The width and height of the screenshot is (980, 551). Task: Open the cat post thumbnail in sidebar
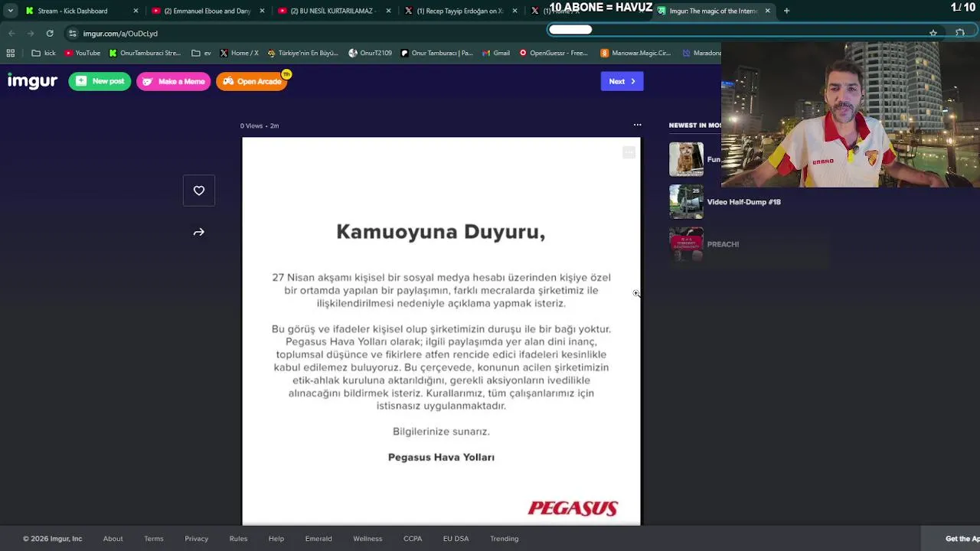686,159
